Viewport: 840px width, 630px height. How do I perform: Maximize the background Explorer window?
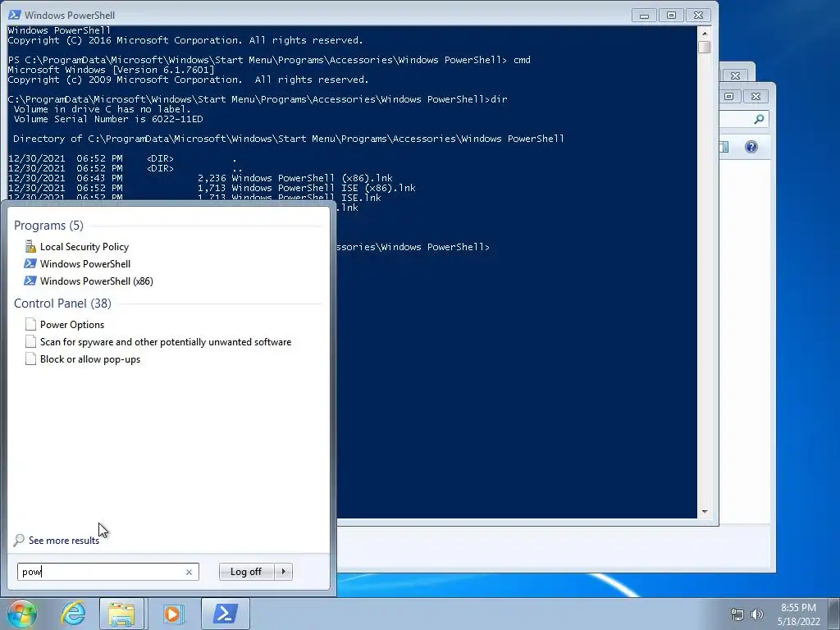click(x=728, y=97)
